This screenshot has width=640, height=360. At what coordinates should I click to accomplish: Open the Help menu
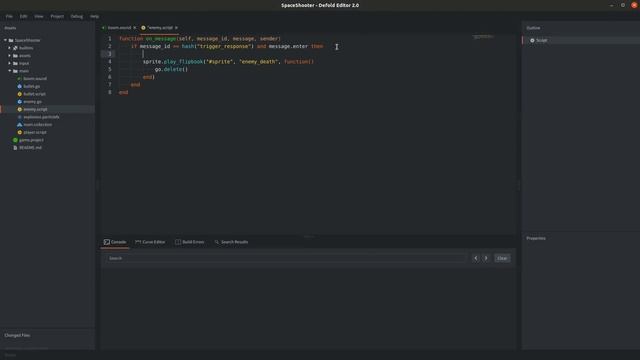[x=95, y=16]
